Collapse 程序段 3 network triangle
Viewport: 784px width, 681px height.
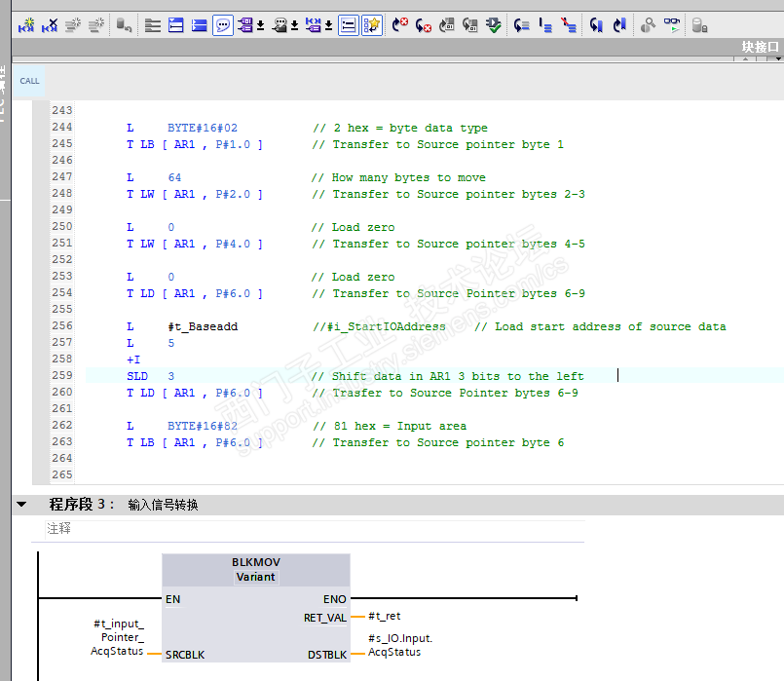pos(21,504)
